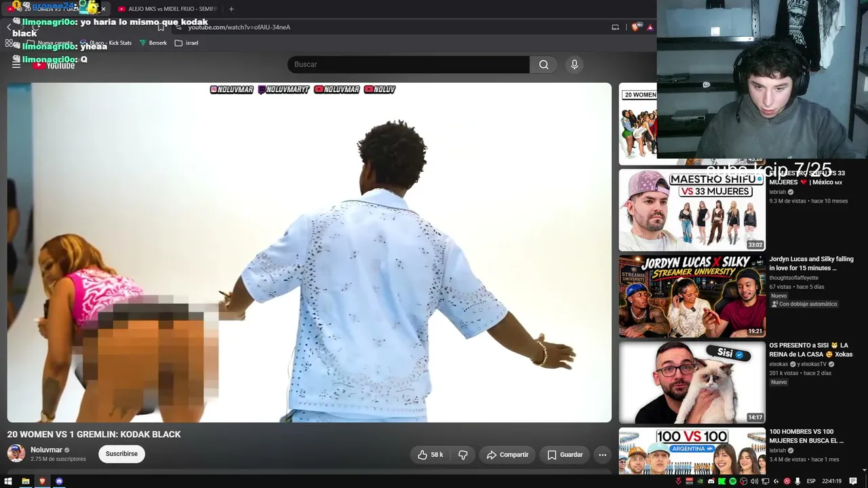
Task: Save the video with Guardar
Action: 565,455
